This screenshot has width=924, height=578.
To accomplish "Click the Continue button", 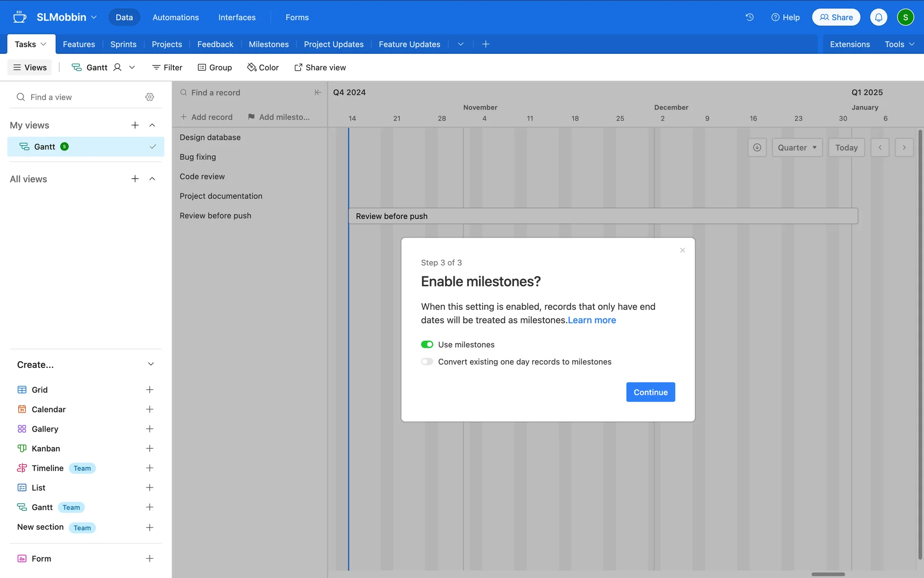I will point(650,392).
